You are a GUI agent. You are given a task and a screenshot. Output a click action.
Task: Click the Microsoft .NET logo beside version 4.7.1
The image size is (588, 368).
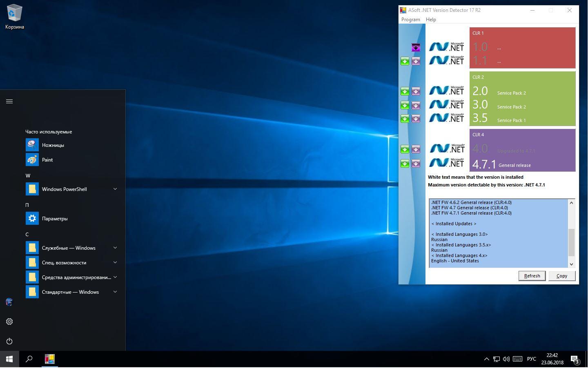pos(447,162)
